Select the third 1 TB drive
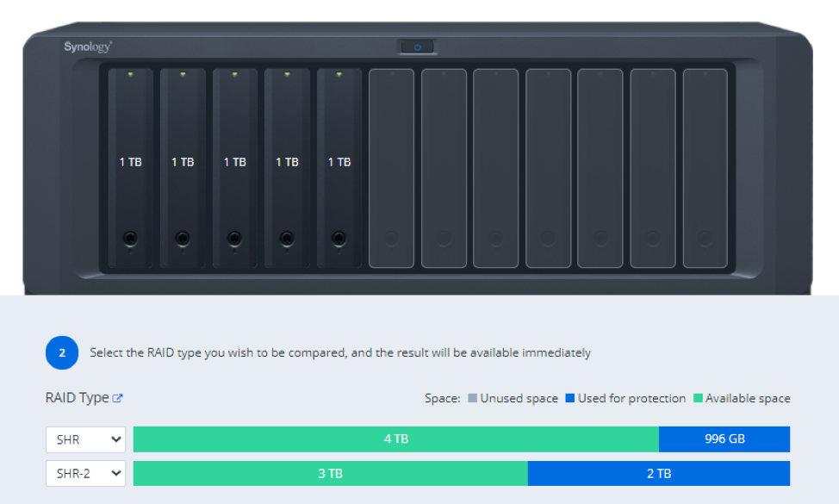This screenshot has width=839, height=504. pos(235,168)
